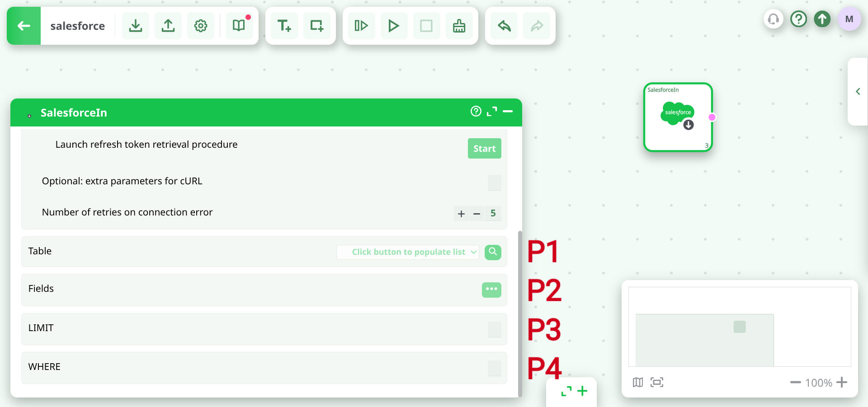The width and height of the screenshot is (868, 407).
Task: Open Fields editor with the ellipsis button
Action: [491, 290]
